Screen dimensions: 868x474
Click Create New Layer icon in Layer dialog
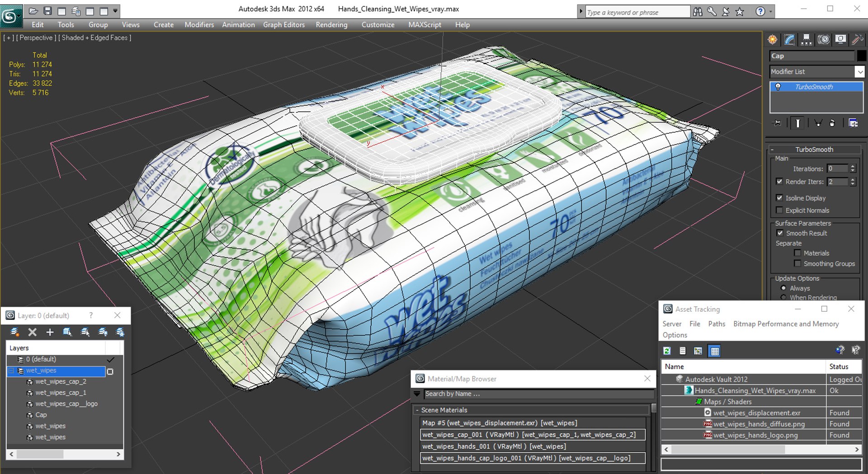click(x=15, y=332)
